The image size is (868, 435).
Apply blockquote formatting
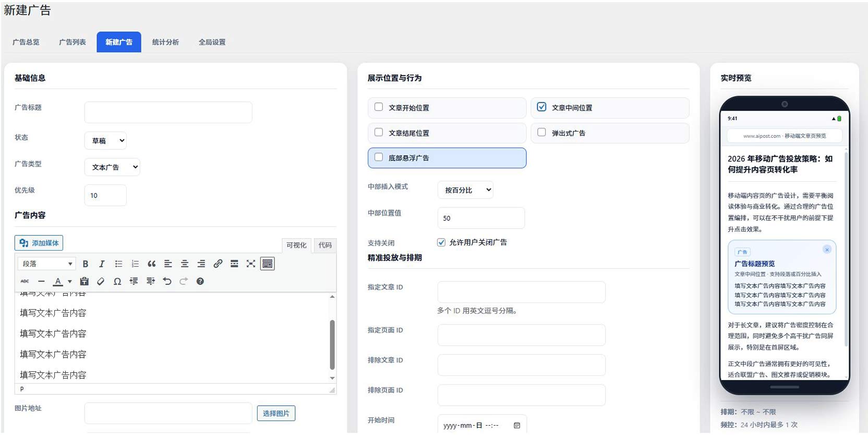click(152, 264)
